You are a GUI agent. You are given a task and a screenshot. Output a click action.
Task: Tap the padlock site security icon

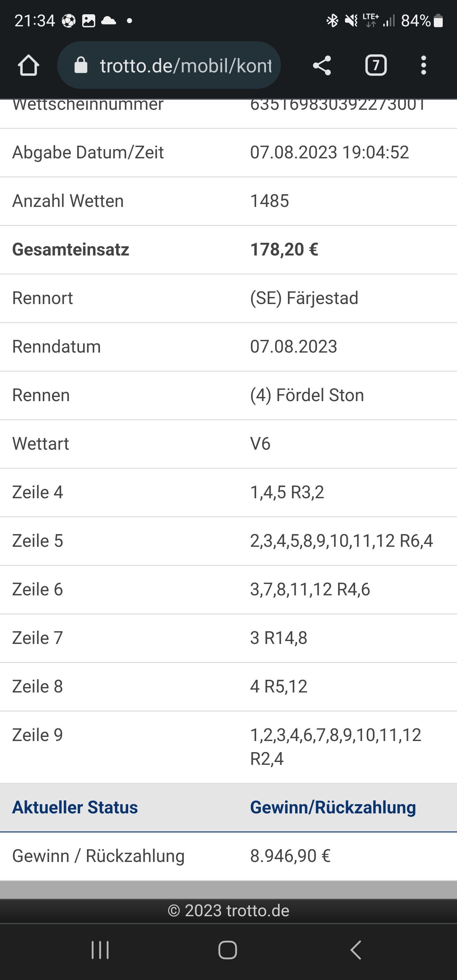81,65
